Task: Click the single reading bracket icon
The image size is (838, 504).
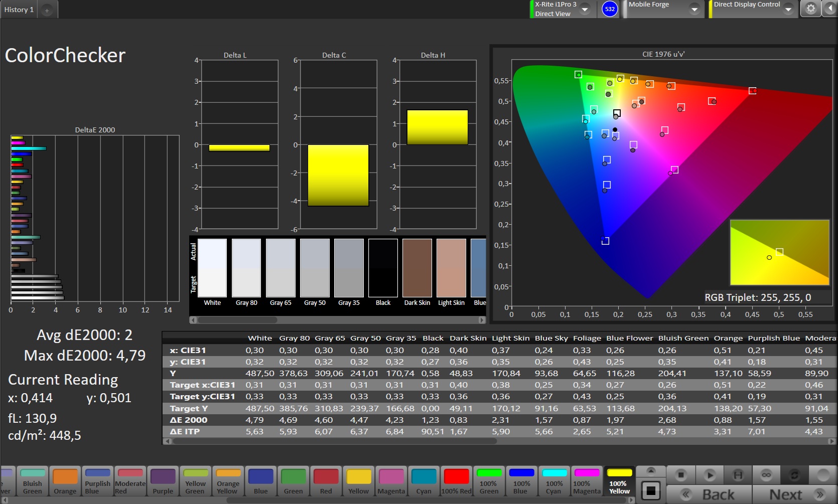Action: coord(738,474)
